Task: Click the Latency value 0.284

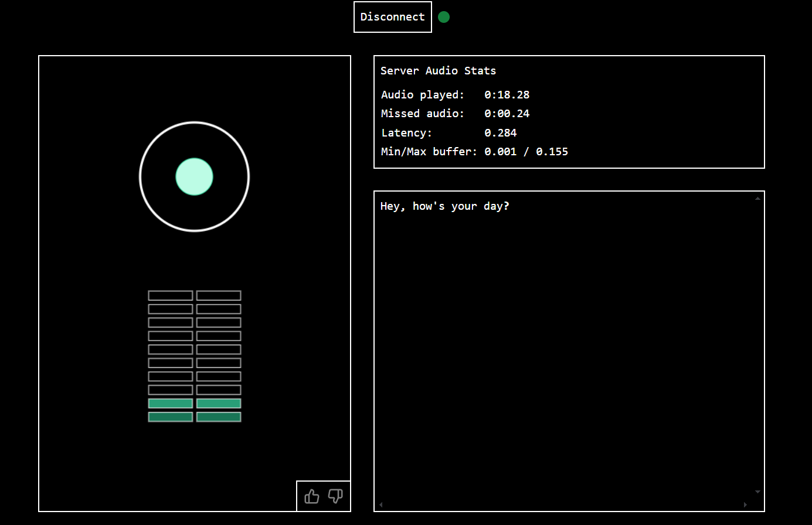Action: 500,133
